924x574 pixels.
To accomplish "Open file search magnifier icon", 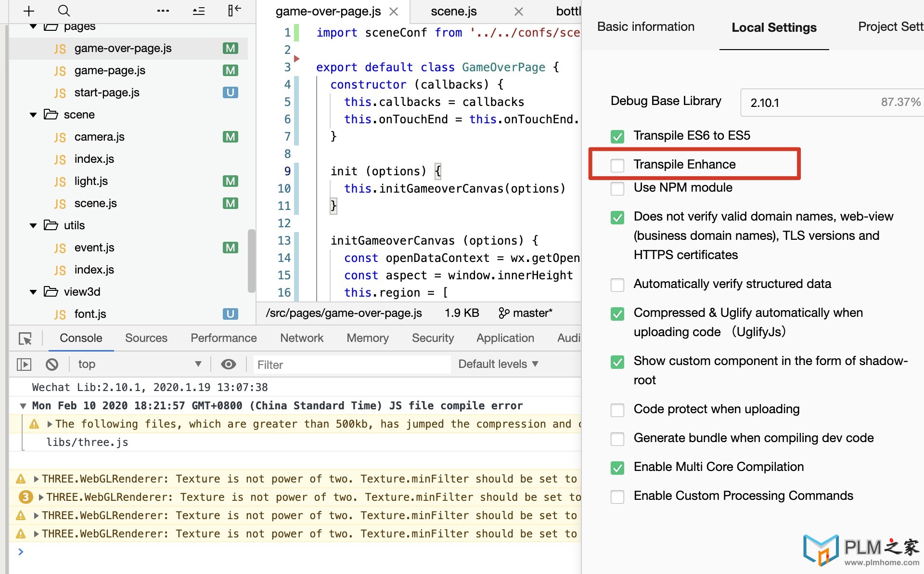I will pos(64,11).
